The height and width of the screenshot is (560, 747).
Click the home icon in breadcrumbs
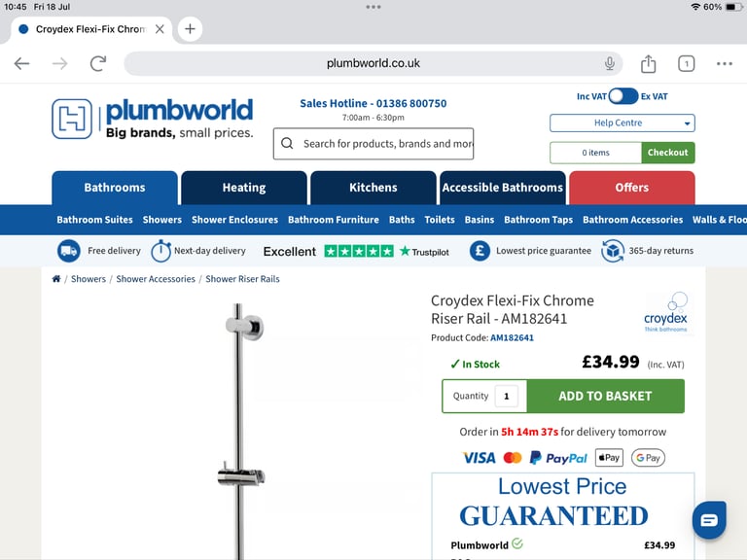56,279
